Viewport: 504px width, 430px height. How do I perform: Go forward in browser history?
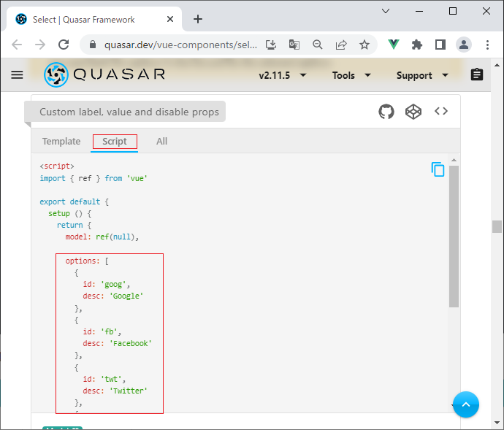click(x=40, y=45)
